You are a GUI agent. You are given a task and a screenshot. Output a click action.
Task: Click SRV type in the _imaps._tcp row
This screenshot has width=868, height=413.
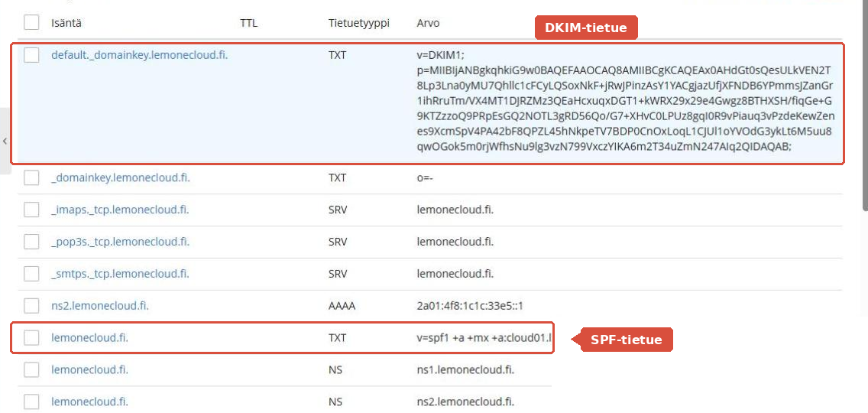pos(338,210)
